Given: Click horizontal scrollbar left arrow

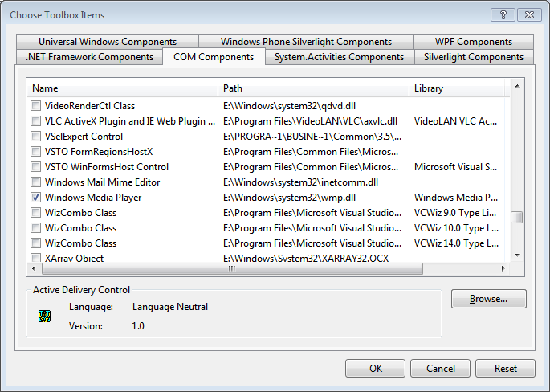Looking at the screenshot, I should click(x=35, y=269).
